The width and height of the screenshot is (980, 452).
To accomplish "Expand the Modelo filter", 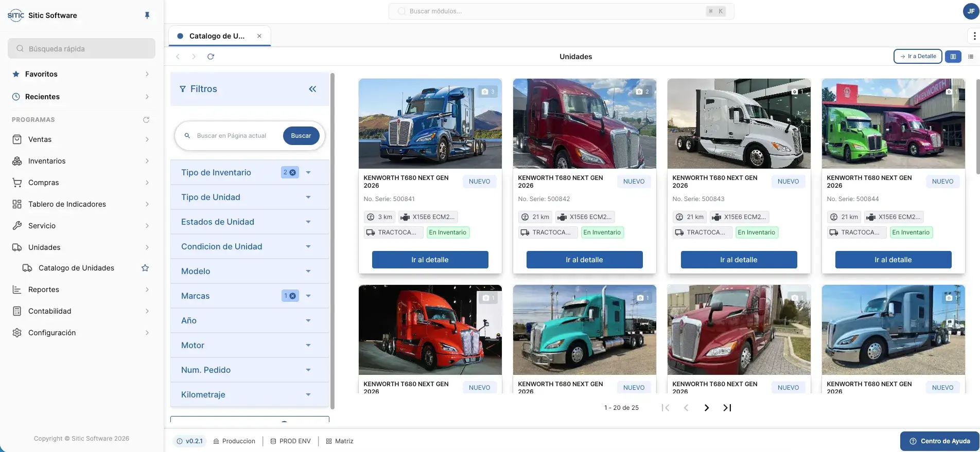I will coord(250,272).
